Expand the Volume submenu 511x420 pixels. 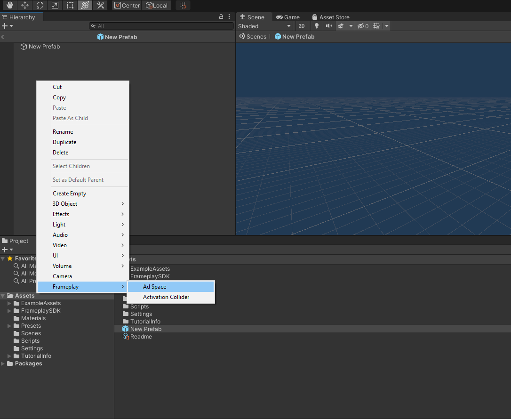(x=83, y=266)
